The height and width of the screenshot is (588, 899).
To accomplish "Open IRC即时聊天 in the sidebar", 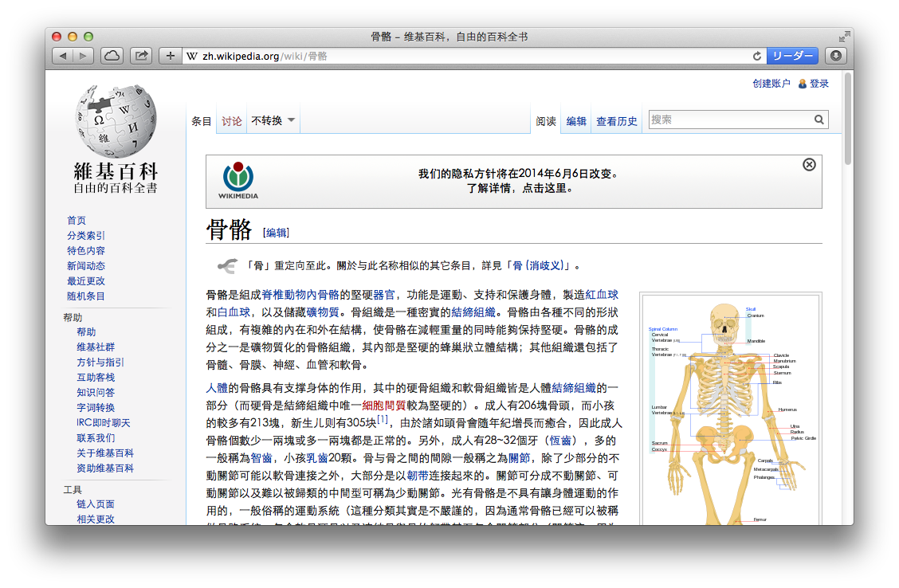I will 103,423.
